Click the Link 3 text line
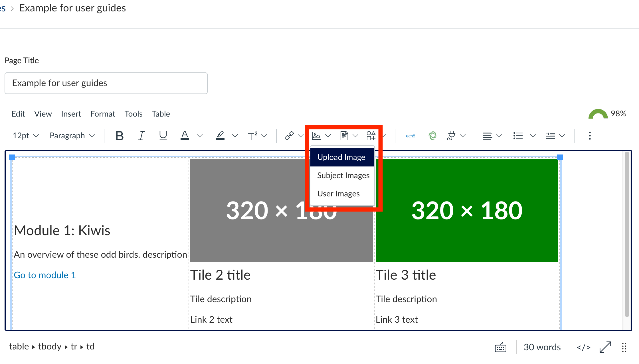The image size is (639, 364). 397,320
